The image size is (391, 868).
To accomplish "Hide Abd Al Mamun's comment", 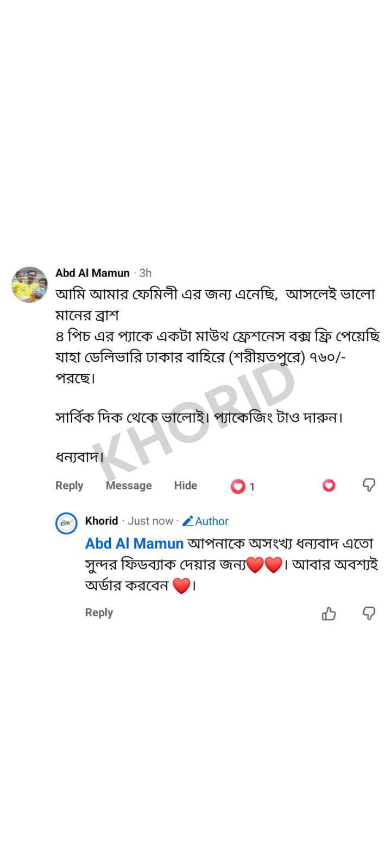I will [x=186, y=486].
